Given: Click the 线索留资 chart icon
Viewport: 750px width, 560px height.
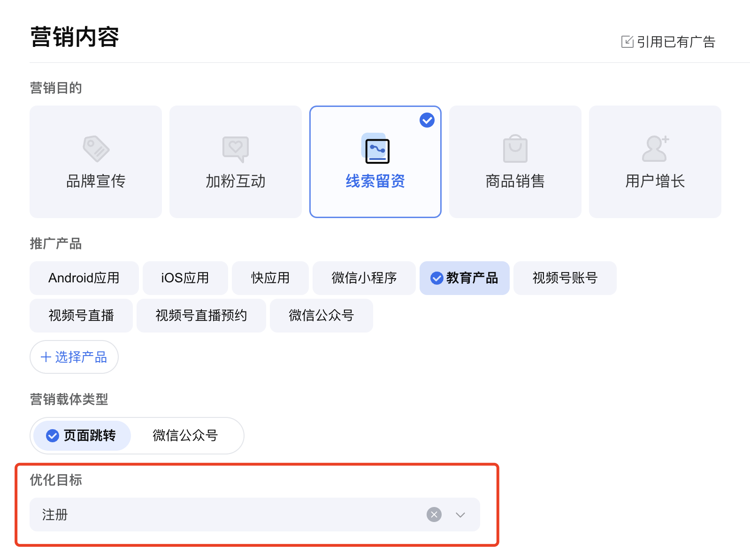Looking at the screenshot, I should (375, 149).
